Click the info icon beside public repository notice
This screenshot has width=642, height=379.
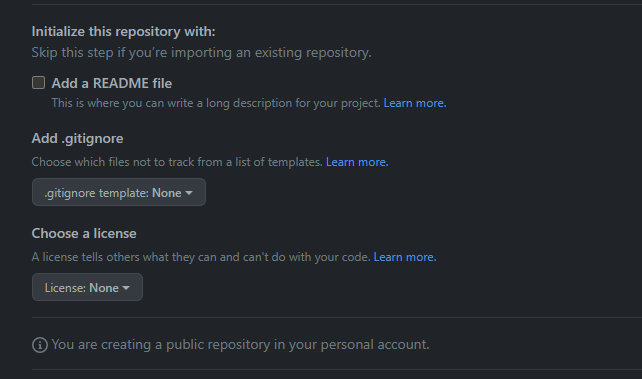[x=40, y=345]
